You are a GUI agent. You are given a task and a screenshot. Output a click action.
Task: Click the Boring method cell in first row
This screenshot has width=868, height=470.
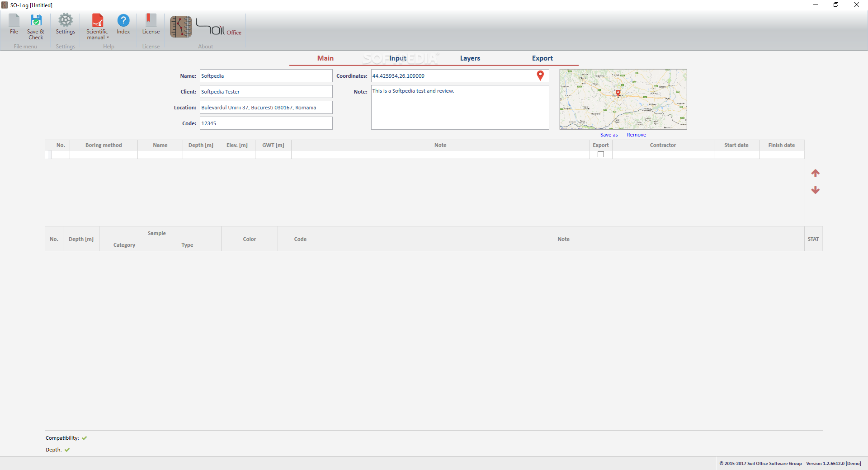tap(104, 155)
